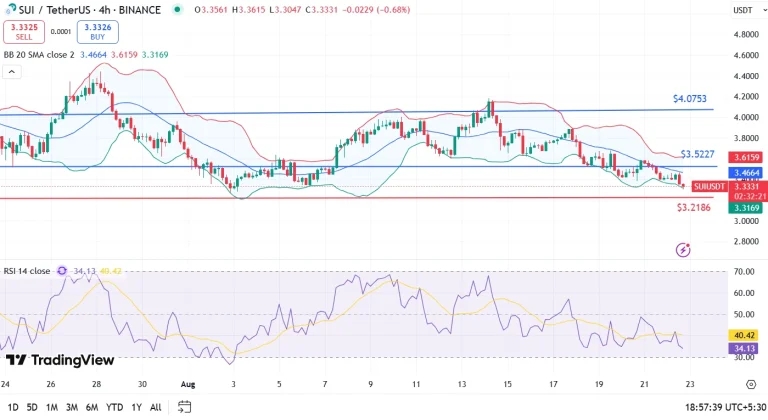Select the 5D time range

coord(32,407)
